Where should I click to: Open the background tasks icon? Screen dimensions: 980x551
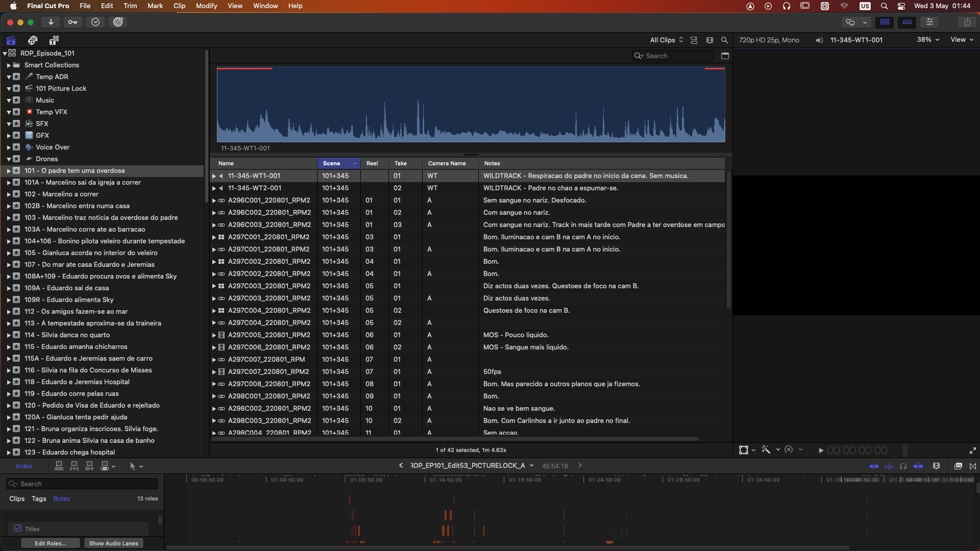click(x=95, y=22)
